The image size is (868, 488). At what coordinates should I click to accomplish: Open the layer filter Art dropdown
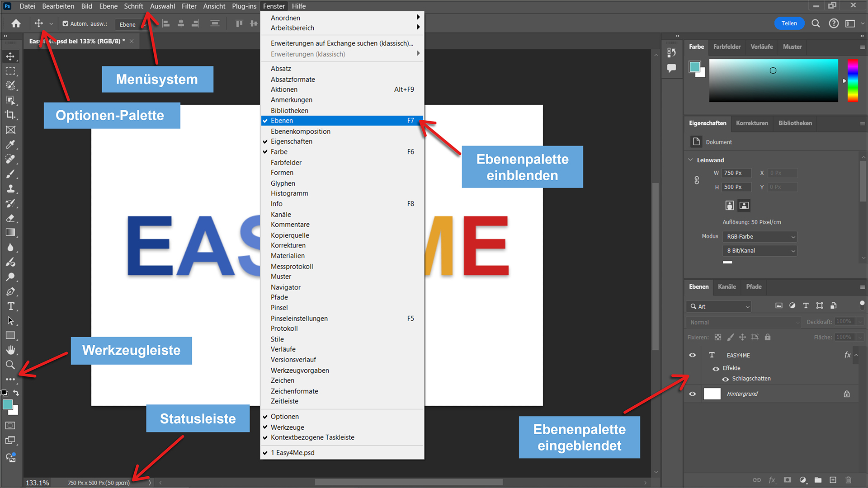click(x=719, y=306)
